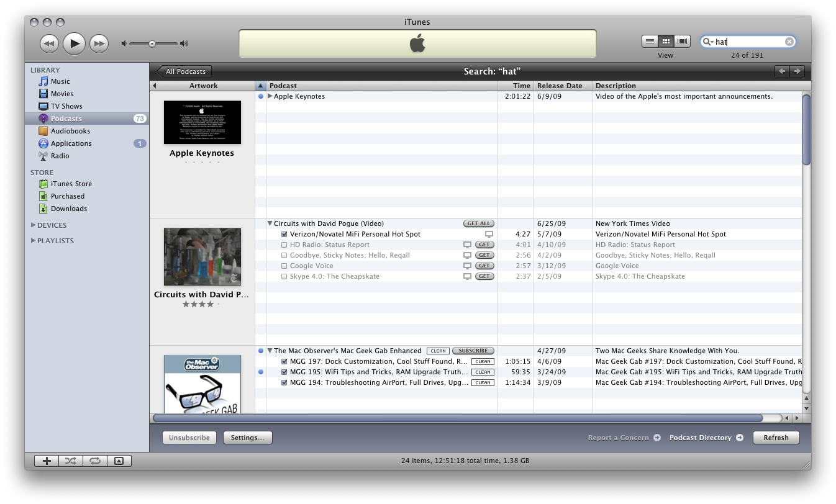Viewport: 836px width, 504px height.
Task: Click the Artwork column header
Action: (204, 86)
